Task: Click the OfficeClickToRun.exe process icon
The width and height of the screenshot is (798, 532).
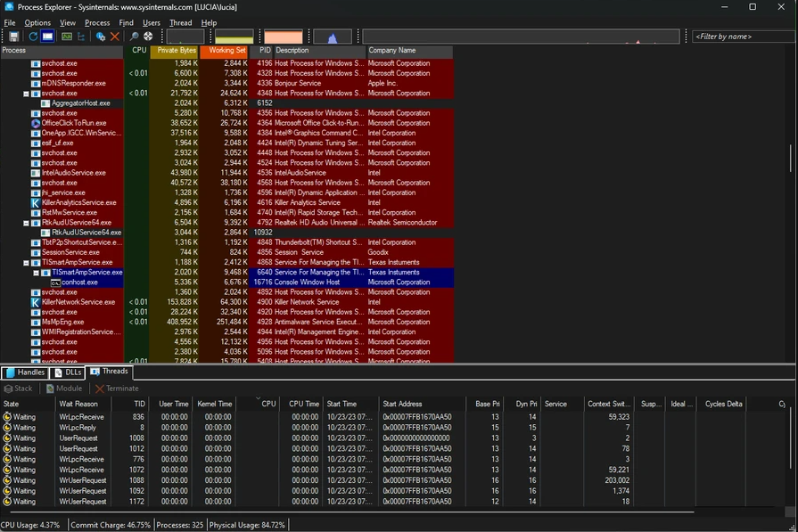Action: [x=36, y=123]
